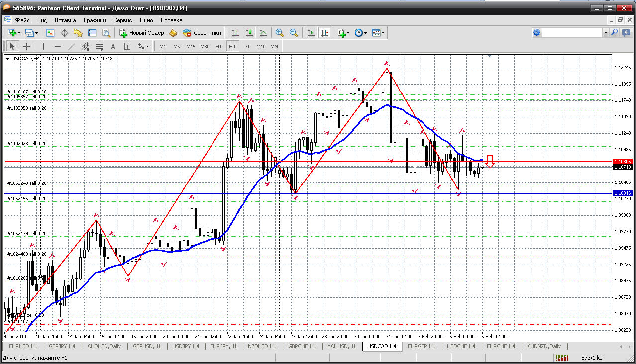Click the Zoom Out magnifier icon
Screen dimensions: 636x364
click(x=294, y=33)
